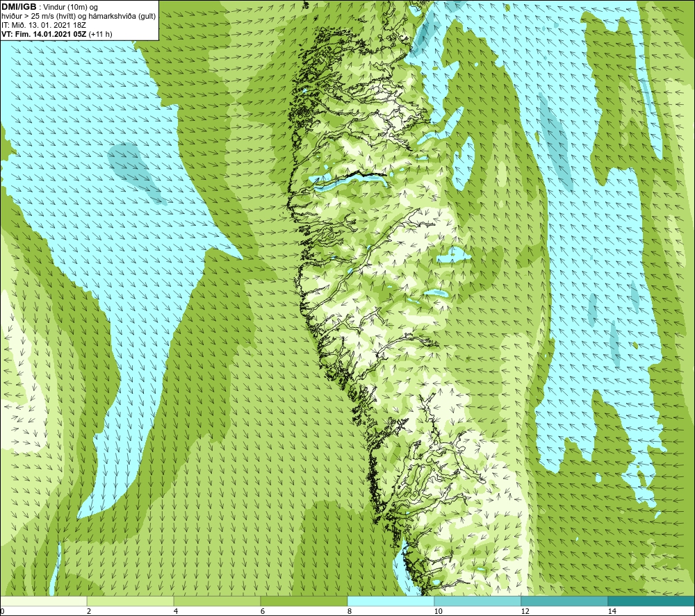Click the scale label '8'

point(350,611)
